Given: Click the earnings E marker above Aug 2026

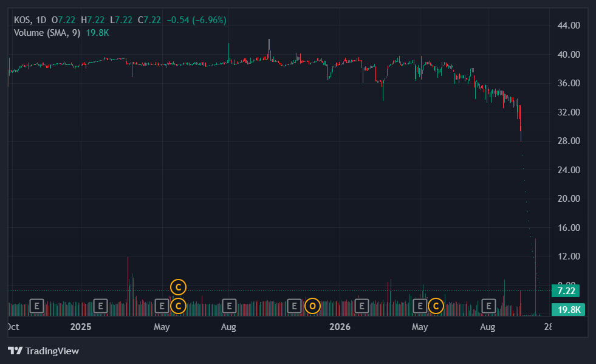Looking at the screenshot, I should pos(489,306).
